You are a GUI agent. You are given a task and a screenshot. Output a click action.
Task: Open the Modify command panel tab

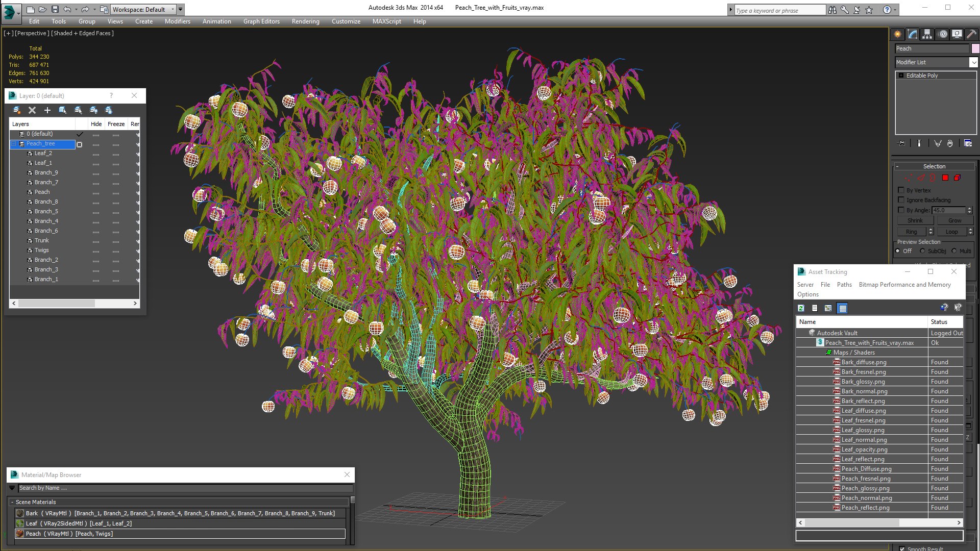click(913, 34)
